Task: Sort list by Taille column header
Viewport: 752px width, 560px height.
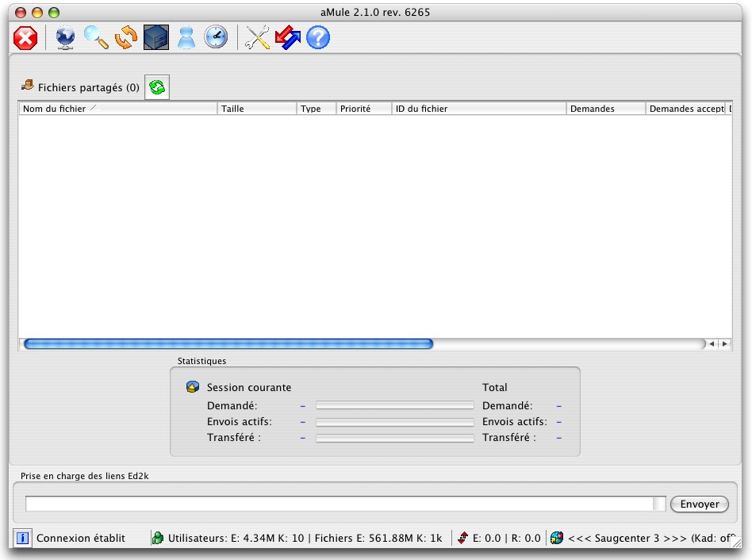Action: (x=256, y=109)
